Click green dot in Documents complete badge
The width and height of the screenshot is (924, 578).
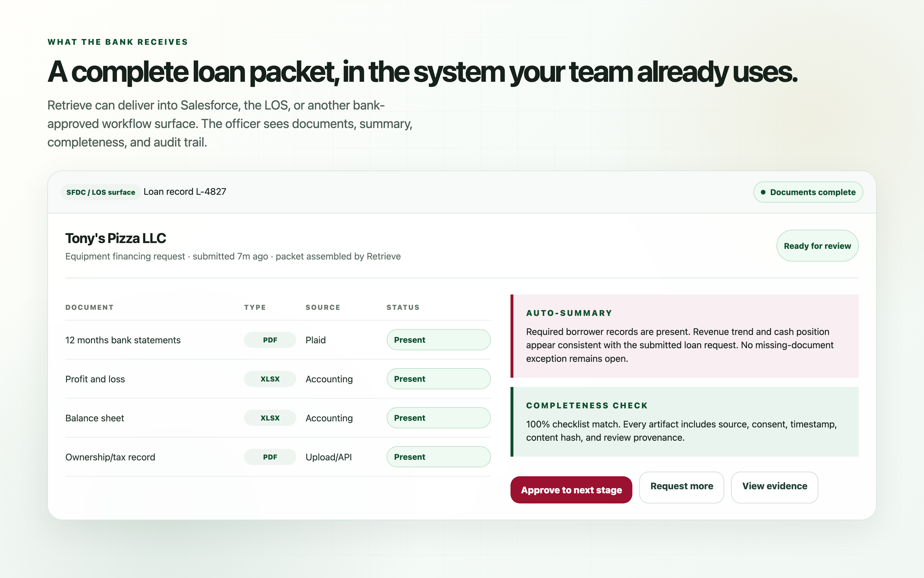pos(763,192)
